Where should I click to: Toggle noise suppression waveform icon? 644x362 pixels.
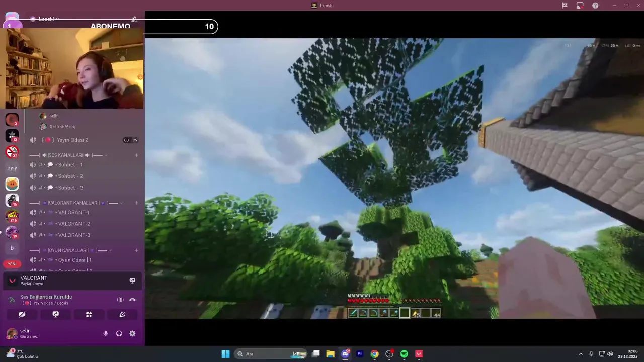(120, 300)
